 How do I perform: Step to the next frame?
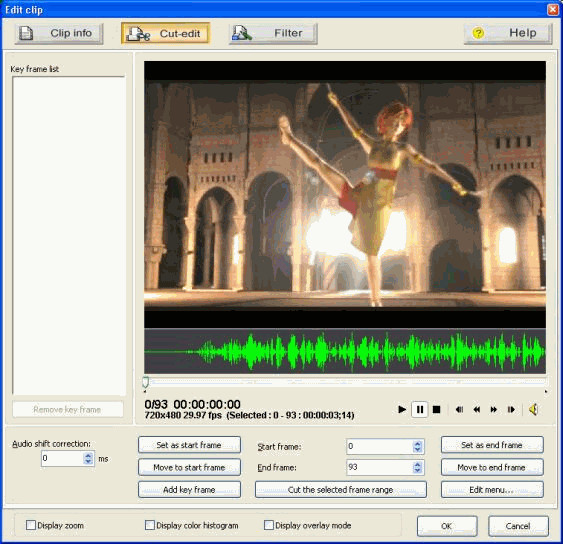[x=511, y=409]
